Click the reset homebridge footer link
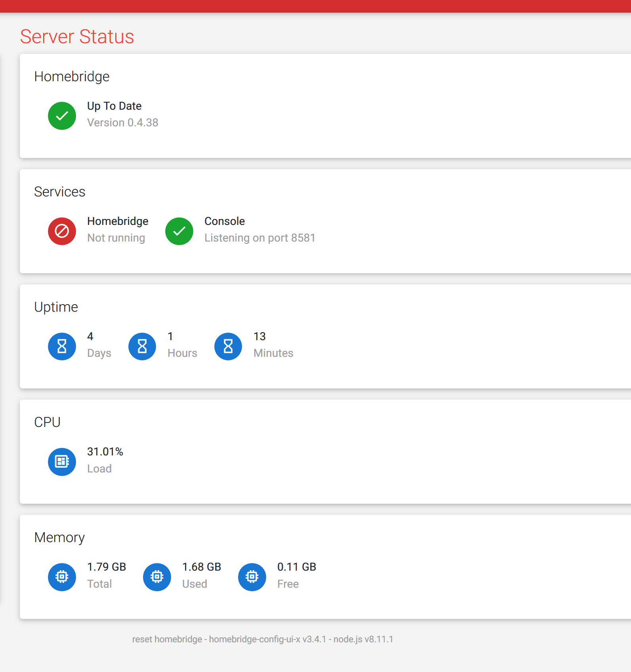The width and height of the screenshot is (631, 672). click(167, 639)
